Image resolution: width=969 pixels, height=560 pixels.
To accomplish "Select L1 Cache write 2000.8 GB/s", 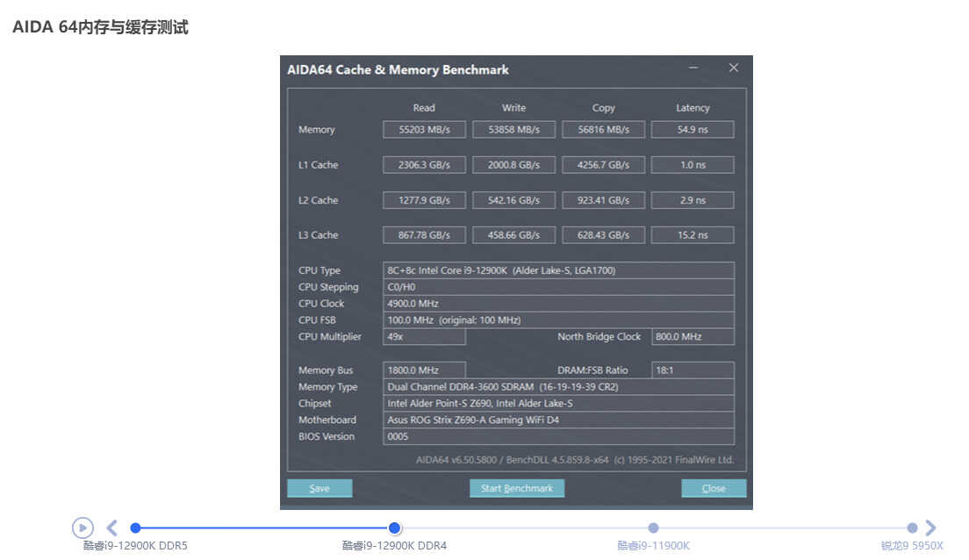I will coord(513,165).
